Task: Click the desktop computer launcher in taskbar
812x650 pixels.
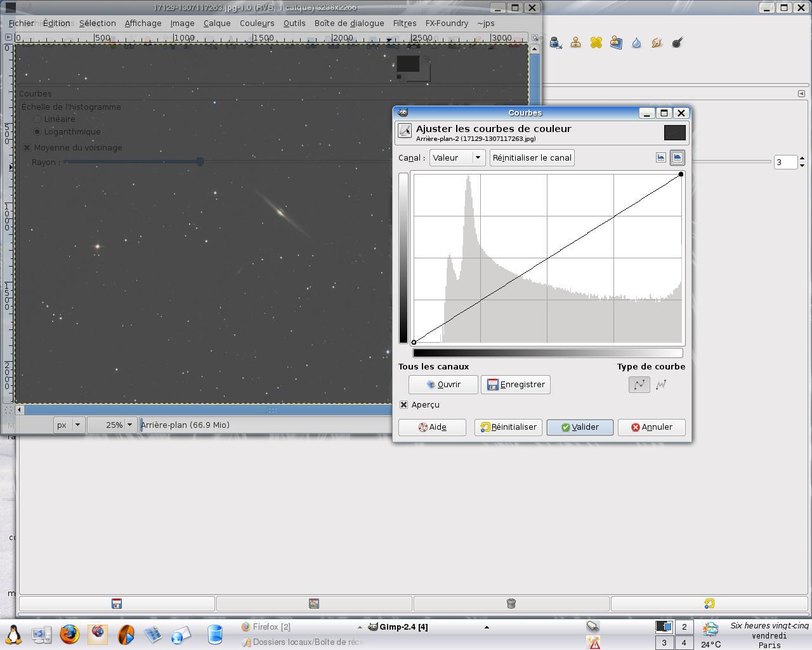Action: [x=41, y=634]
